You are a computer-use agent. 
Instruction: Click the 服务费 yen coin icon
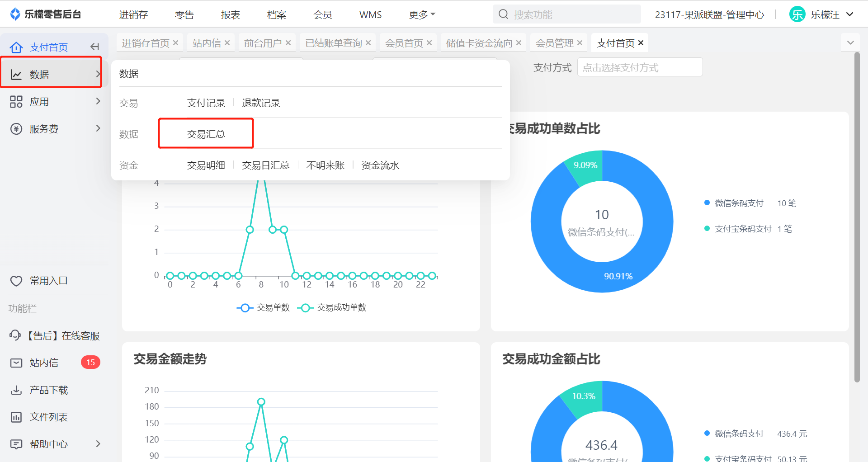pos(16,129)
